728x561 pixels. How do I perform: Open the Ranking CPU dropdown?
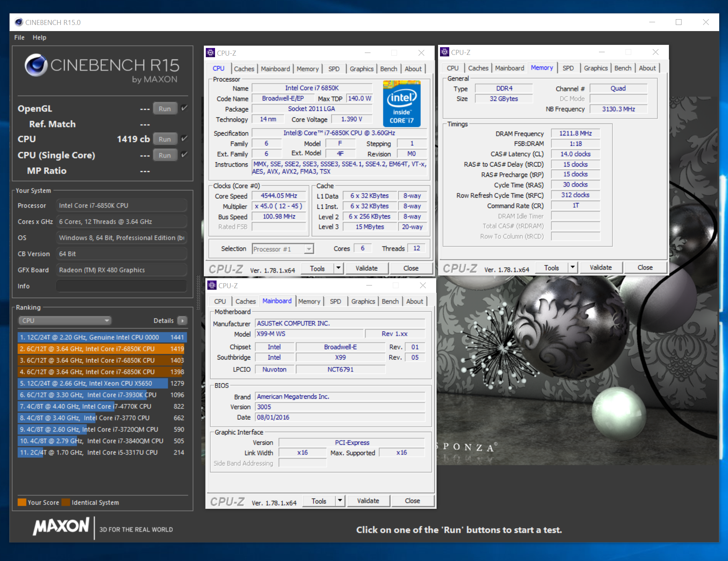[65, 320]
